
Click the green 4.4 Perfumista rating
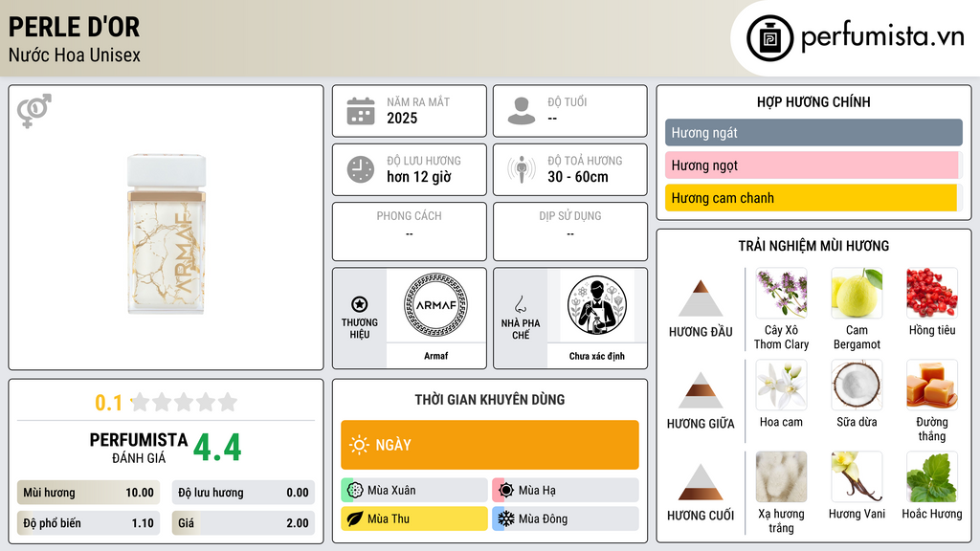[x=217, y=448]
